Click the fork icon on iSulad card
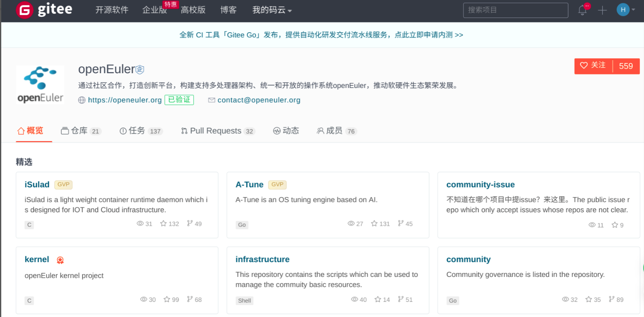The height and width of the screenshot is (317, 644). pos(190,223)
